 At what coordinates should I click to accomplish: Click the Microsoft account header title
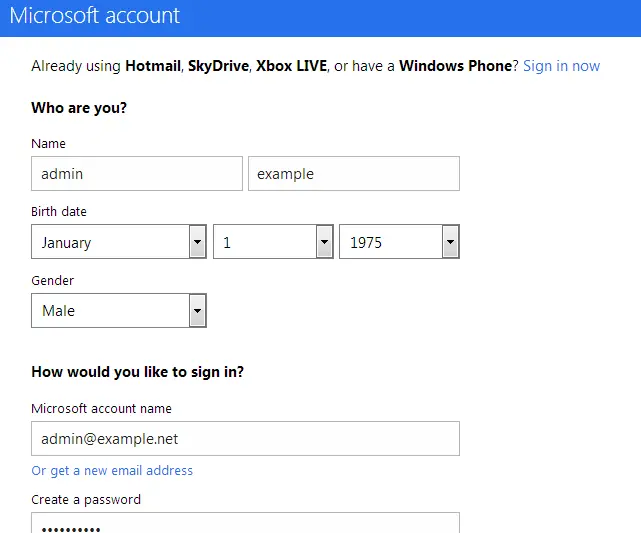(95, 16)
